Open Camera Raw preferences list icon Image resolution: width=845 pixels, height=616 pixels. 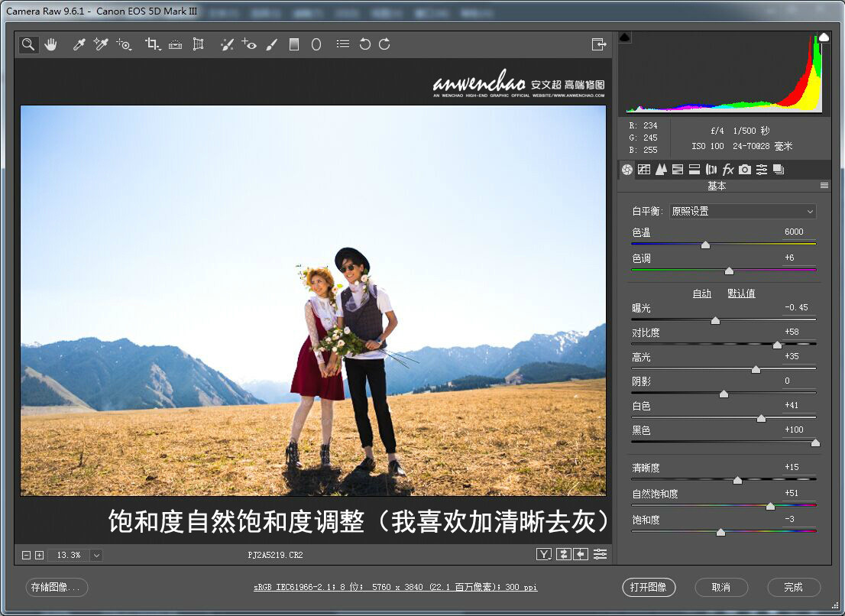point(343,44)
